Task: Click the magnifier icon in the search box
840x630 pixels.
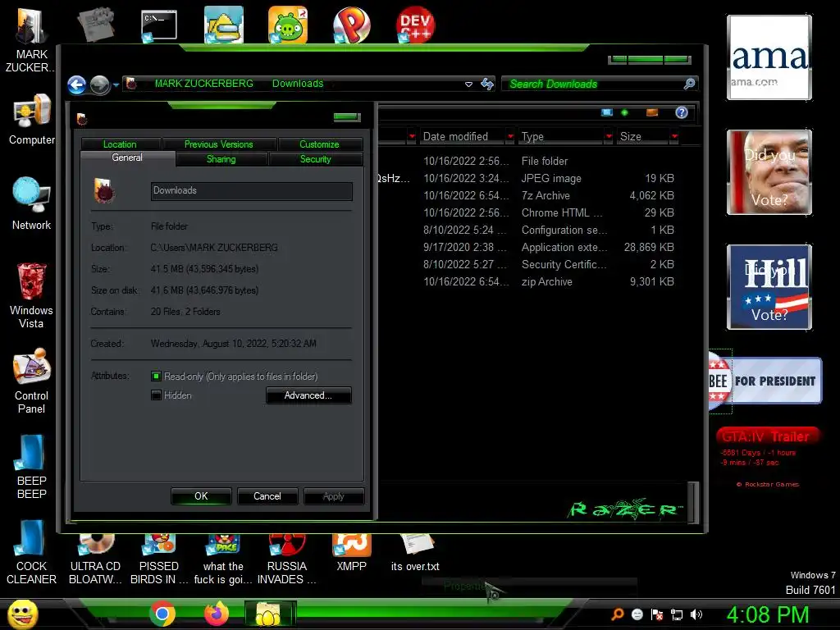Action: tap(689, 84)
